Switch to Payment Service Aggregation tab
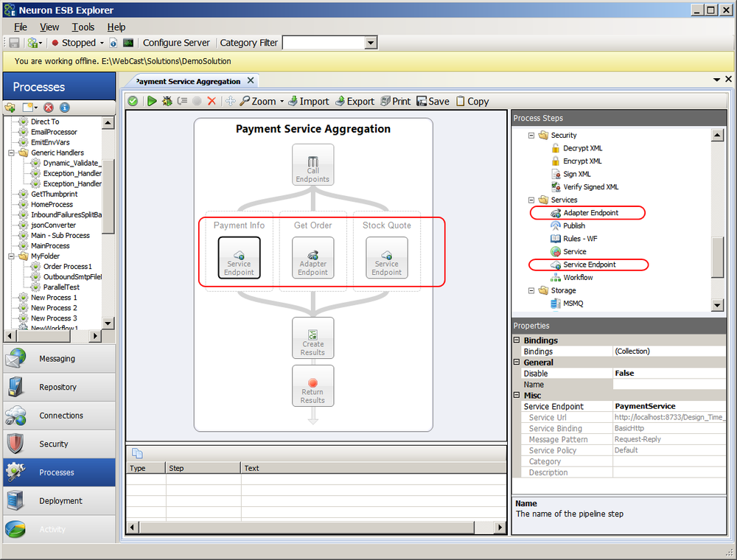This screenshot has width=737, height=560. 188,81
